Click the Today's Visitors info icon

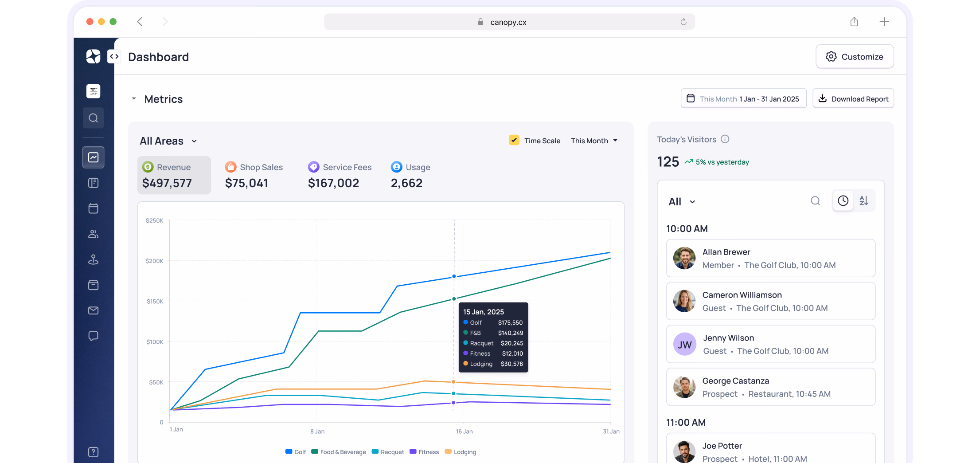(725, 139)
